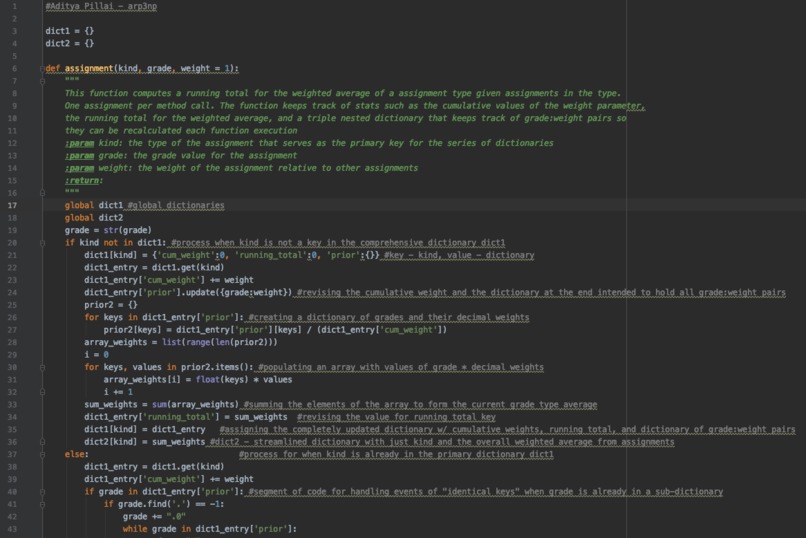Click fold end marker on line 36
This screenshot has height=538, width=806.
tap(43, 442)
